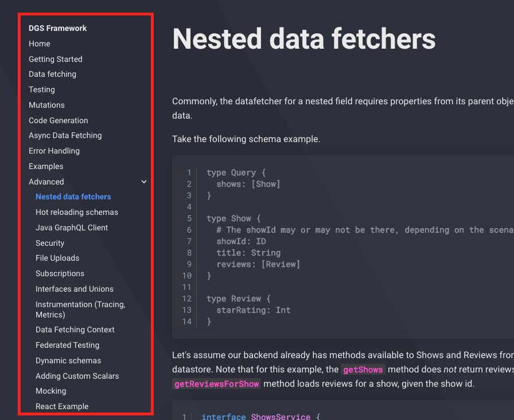The width and height of the screenshot is (514, 420).
Task: Open the Mutations page
Action: pos(46,105)
